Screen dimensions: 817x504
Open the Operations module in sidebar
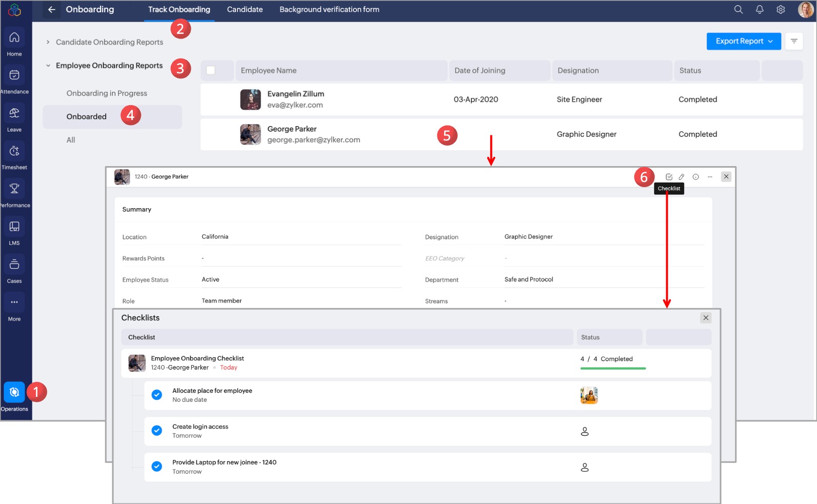pos(14,393)
